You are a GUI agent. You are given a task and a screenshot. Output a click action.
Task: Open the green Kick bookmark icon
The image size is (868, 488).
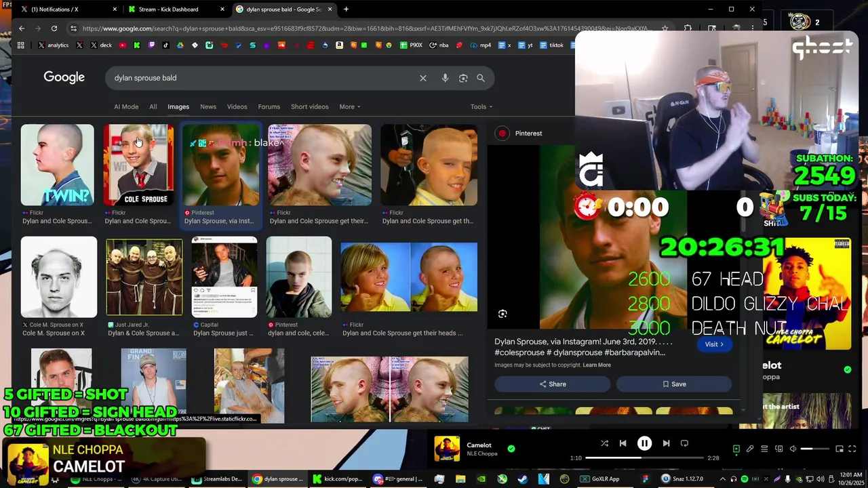coord(137,45)
